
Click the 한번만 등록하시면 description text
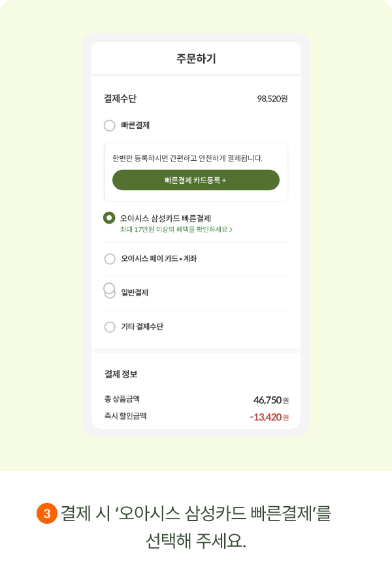pyautogui.click(x=188, y=158)
